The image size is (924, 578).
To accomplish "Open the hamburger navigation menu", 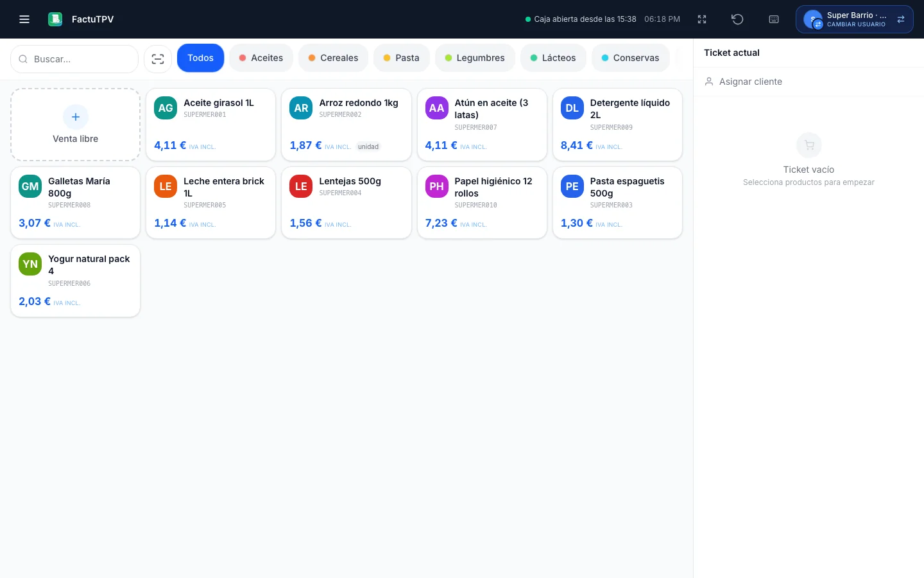I will [24, 19].
